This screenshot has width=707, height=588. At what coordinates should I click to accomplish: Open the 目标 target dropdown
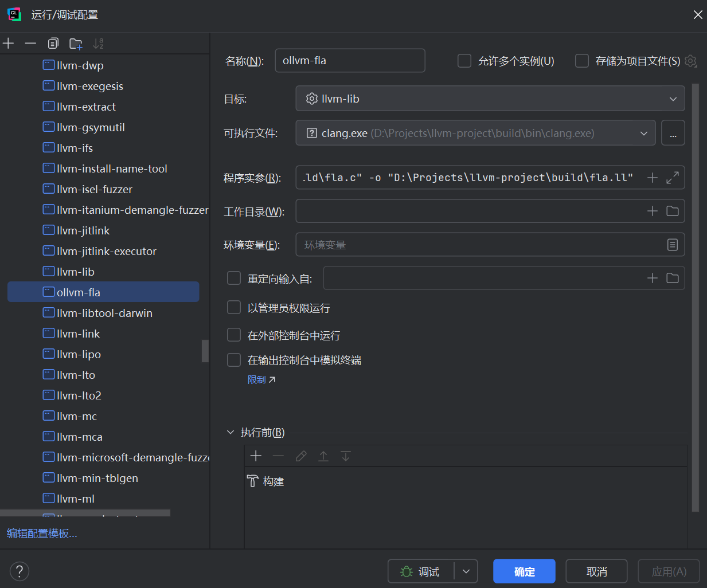490,99
